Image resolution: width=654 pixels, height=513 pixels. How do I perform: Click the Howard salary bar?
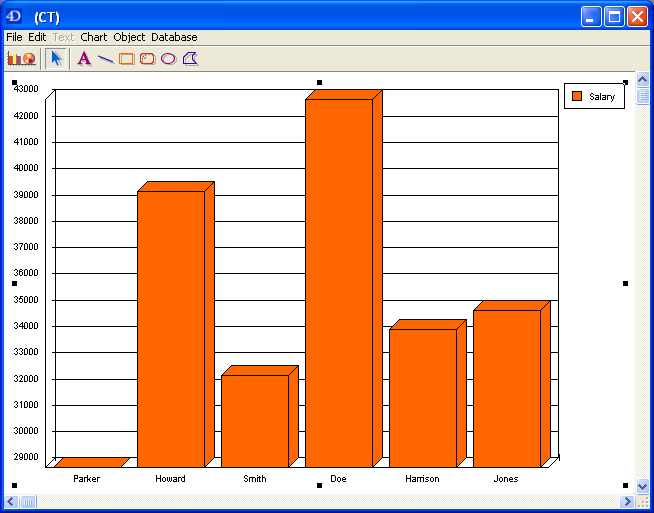[170, 328]
